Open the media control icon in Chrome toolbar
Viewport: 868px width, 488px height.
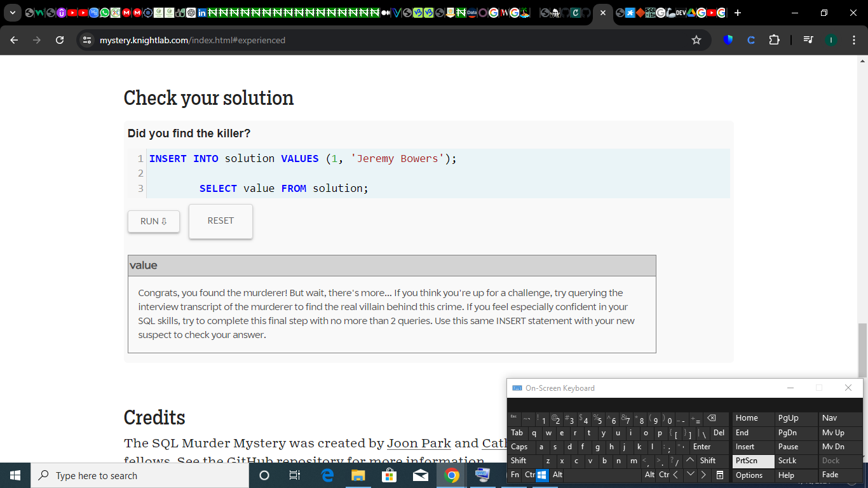pos(808,40)
